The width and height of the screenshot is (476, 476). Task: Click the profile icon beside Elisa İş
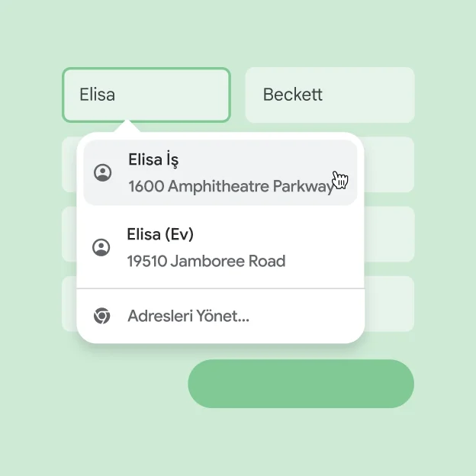[102, 172]
